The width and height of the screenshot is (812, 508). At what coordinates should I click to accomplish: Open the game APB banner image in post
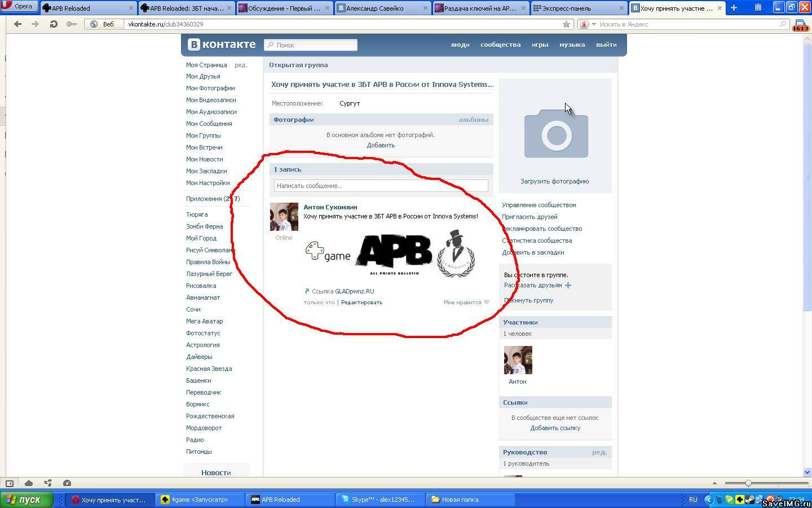pos(390,254)
